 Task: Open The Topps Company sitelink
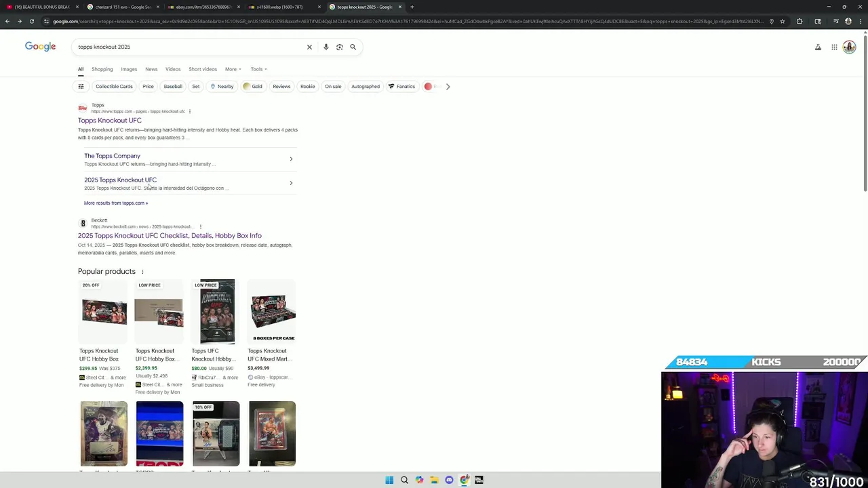tap(112, 156)
